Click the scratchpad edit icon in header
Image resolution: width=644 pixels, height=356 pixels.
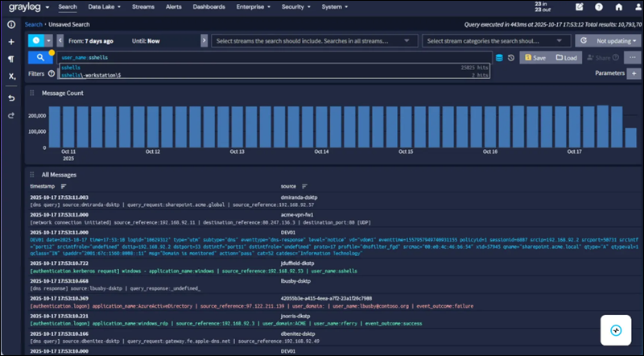coord(579,7)
